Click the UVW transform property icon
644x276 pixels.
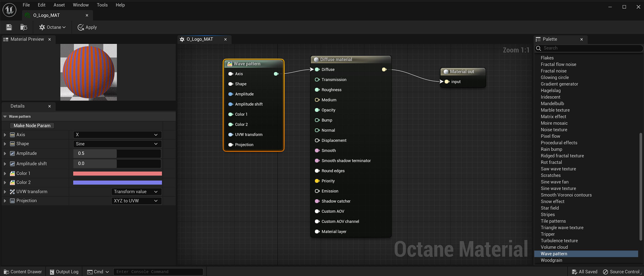(12, 192)
